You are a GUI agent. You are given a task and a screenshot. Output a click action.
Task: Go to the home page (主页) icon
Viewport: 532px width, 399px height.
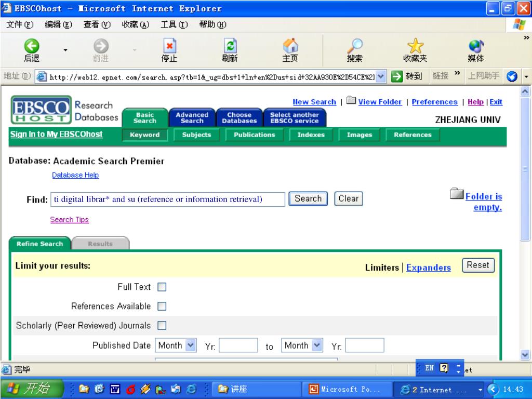290,46
